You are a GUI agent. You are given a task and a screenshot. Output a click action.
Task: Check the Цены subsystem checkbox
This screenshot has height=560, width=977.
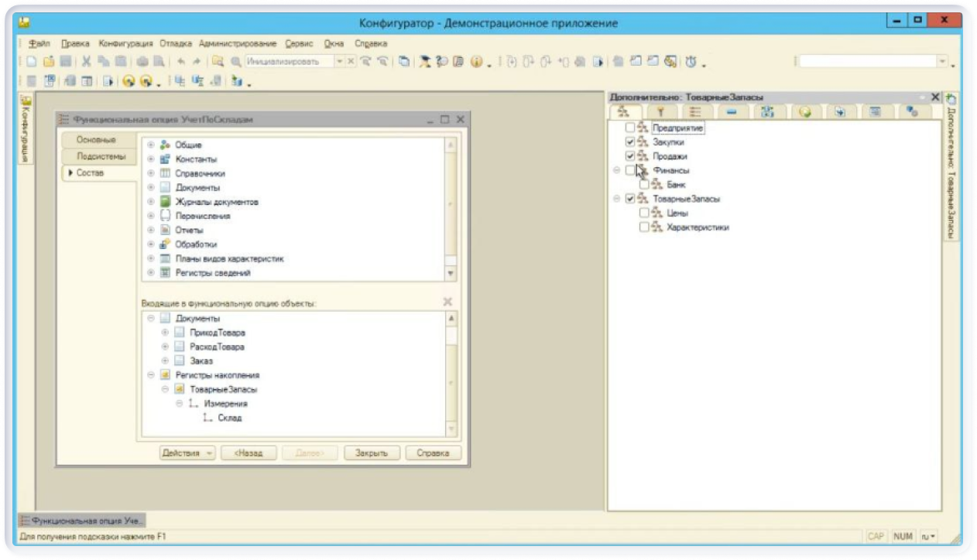click(644, 213)
